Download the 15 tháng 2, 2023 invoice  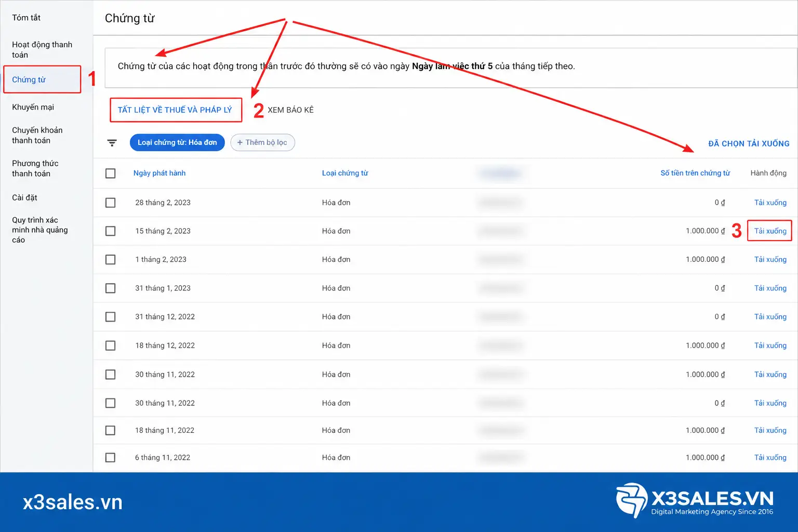pyautogui.click(x=770, y=231)
